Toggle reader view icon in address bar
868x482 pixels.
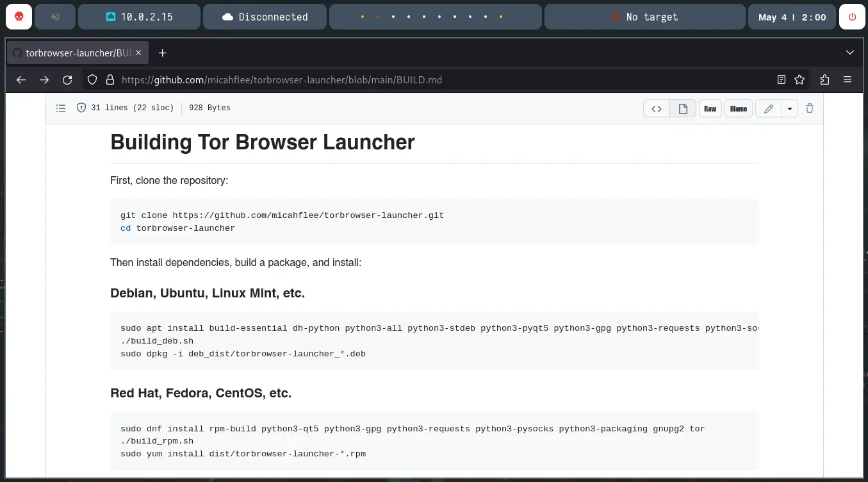pyautogui.click(x=782, y=80)
